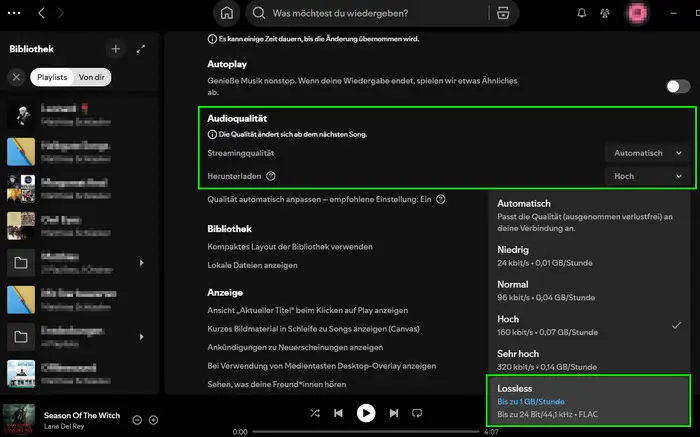Choose Lossless FLAC option
This screenshot has width=700, height=437.
[588, 401]
